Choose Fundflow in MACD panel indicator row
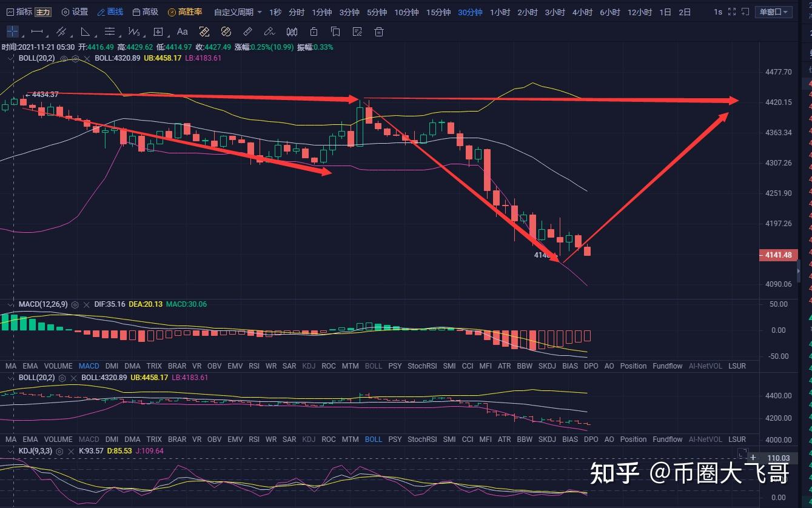The width and height of the screenshot is (812, 508). pos(668,366)
